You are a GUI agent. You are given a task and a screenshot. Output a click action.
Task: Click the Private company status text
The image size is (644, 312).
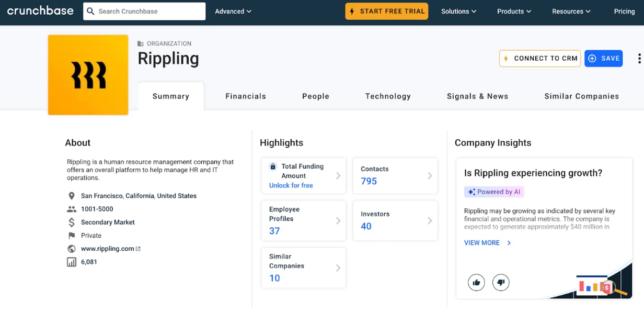[x=91, y=236]
